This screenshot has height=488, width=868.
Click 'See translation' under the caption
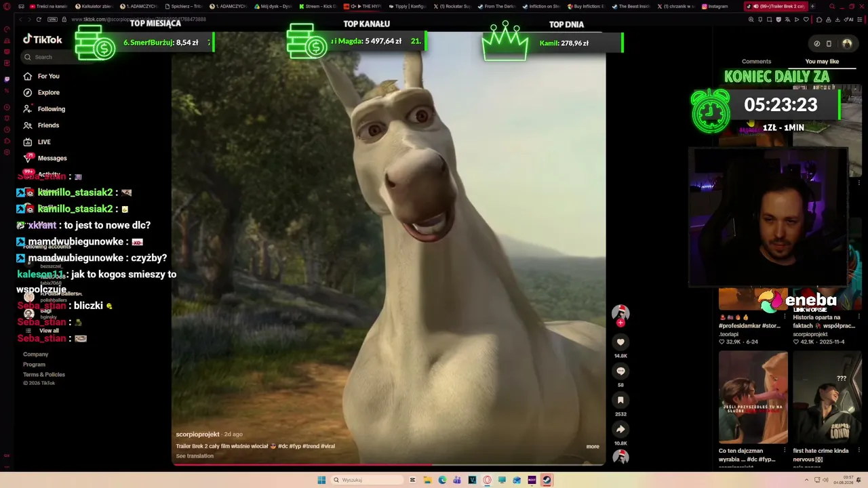pyautogui.click(x=195, y=456)
